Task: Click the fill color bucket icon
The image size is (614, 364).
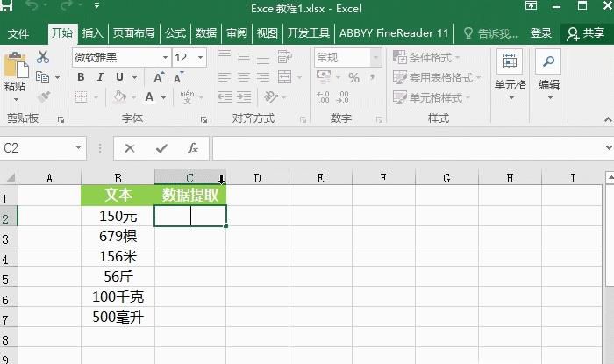Action: pos(119,96)
